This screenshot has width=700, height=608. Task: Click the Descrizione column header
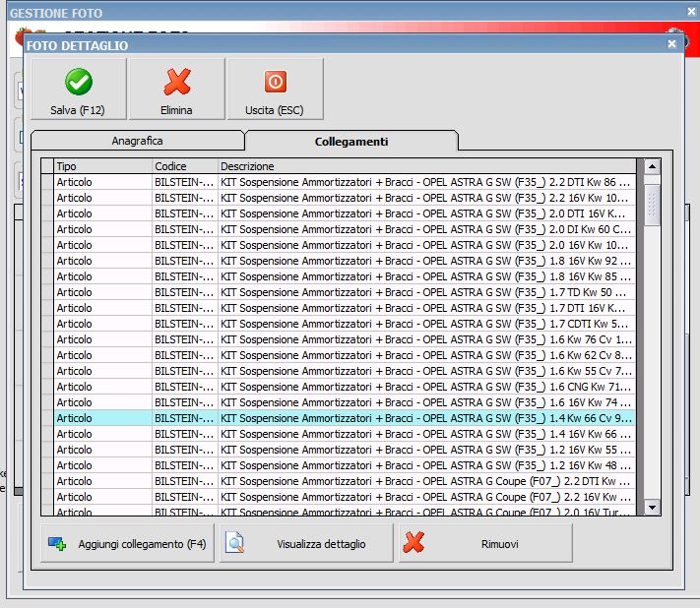[426, 166]
